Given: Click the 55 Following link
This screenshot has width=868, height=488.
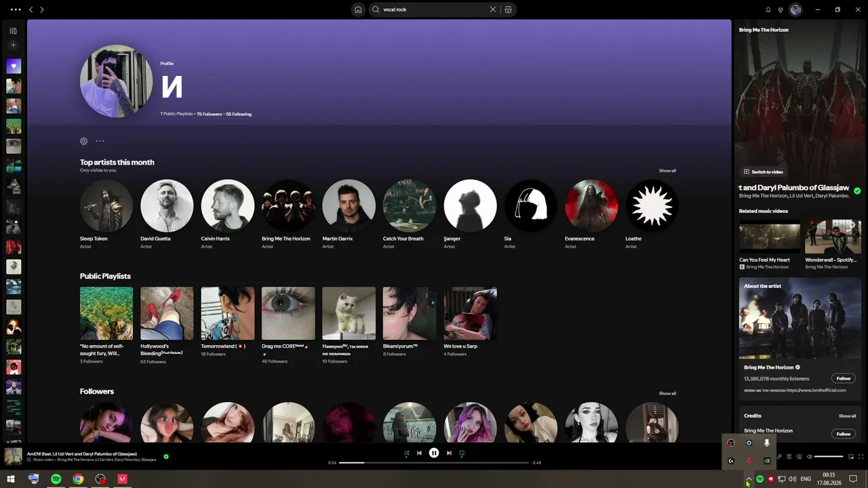Looking at the screenshot, I should tap(239, 114).
